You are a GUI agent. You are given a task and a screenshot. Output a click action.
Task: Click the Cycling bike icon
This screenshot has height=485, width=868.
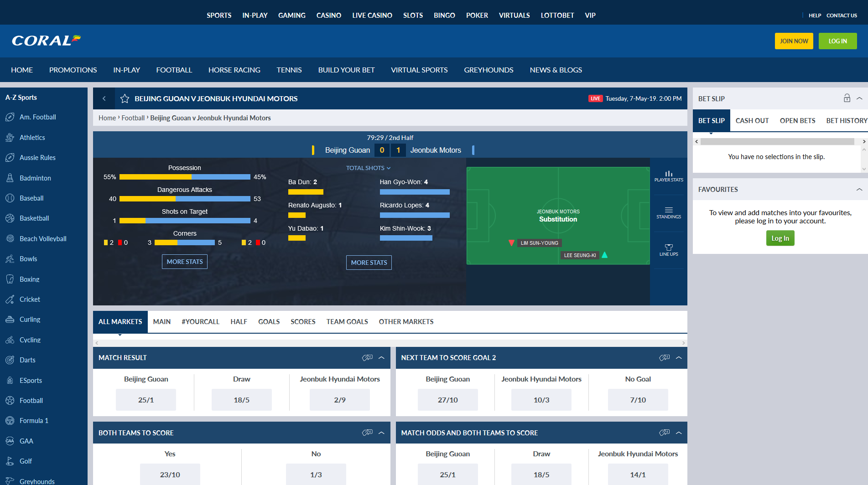click(10, 340)
